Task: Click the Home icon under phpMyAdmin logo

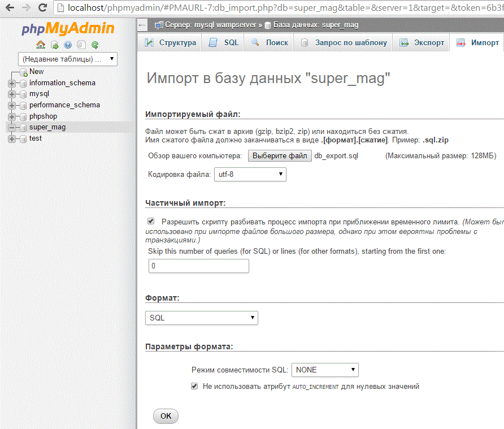Action: (40, 45)
